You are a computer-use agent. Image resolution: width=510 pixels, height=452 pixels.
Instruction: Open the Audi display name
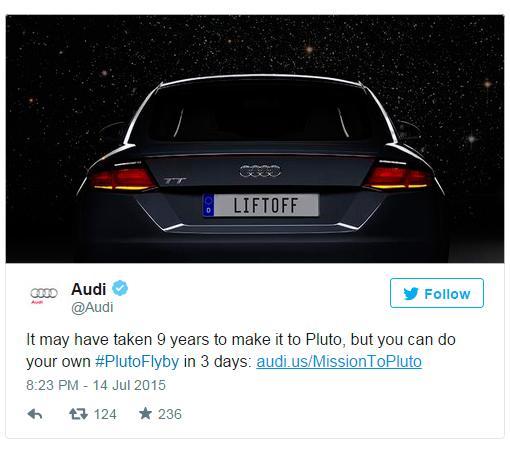(x=89, y=289)
